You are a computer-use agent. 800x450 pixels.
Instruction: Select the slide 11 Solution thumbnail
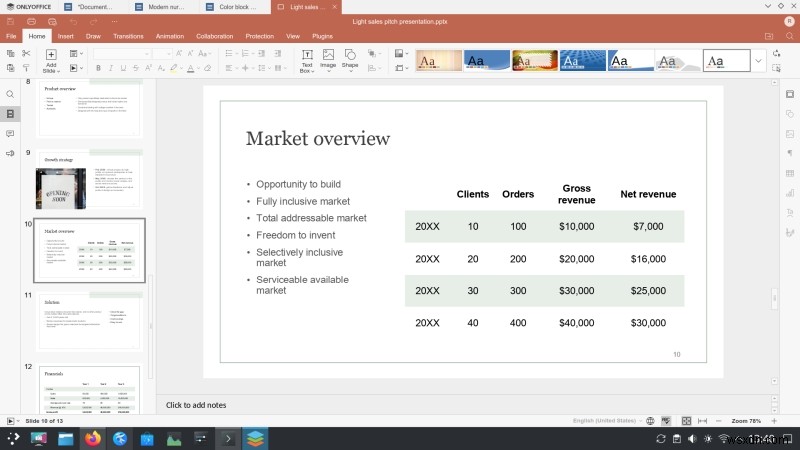89,321
